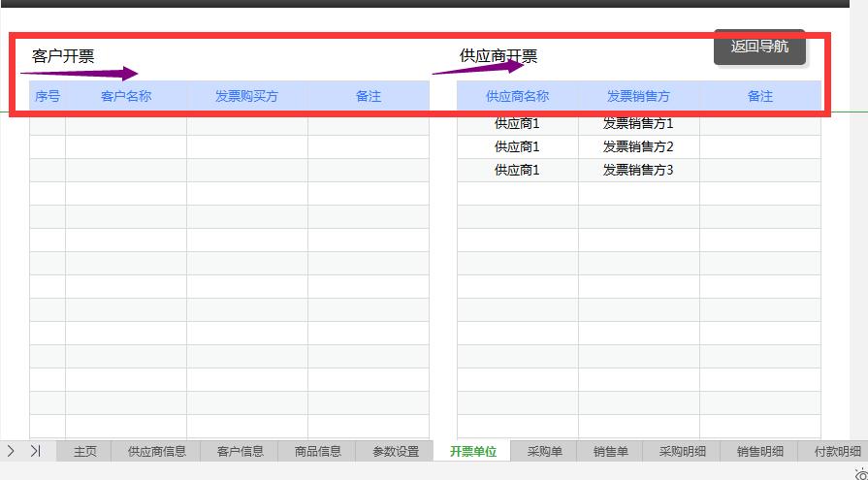Click the 发票购买方 column header
Screen dimensions: 868x480
247,96
